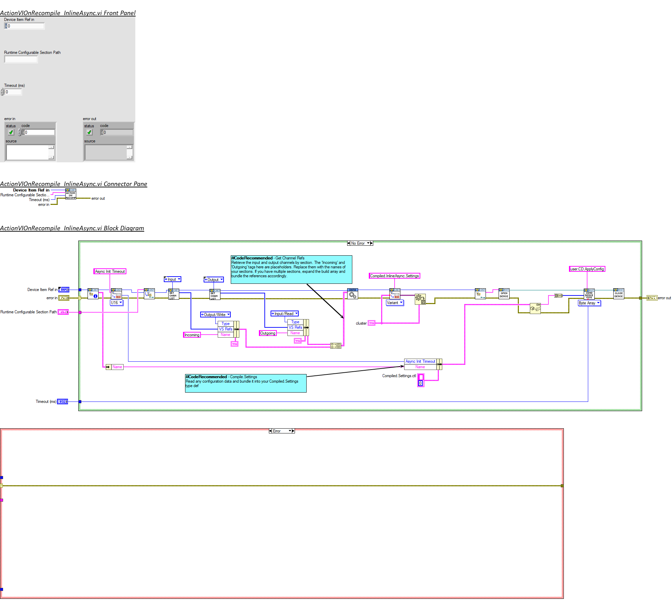The width and height of the screenshot is (672, 616).
Task: Select the Flatten To String function icon
Action: point(535,308)
